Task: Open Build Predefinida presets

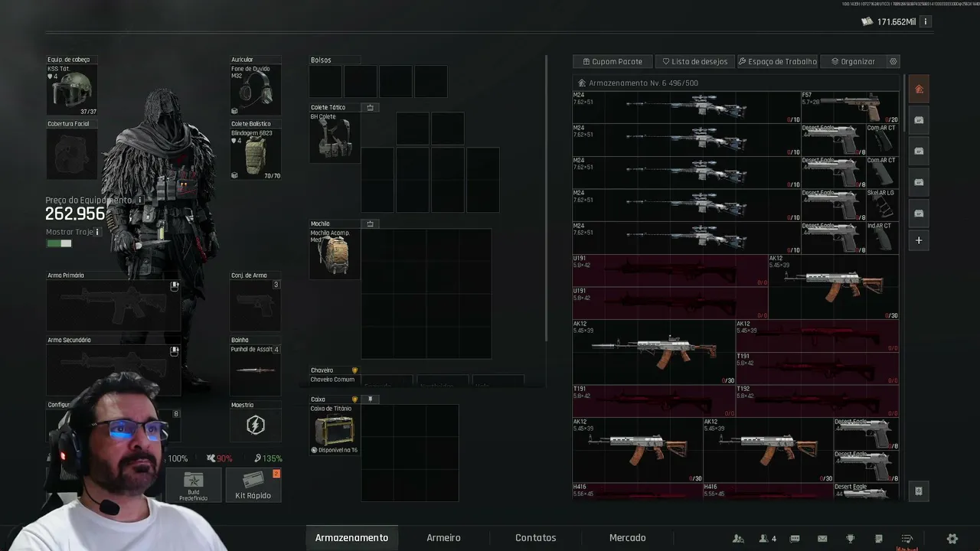Action: point(193,485)
